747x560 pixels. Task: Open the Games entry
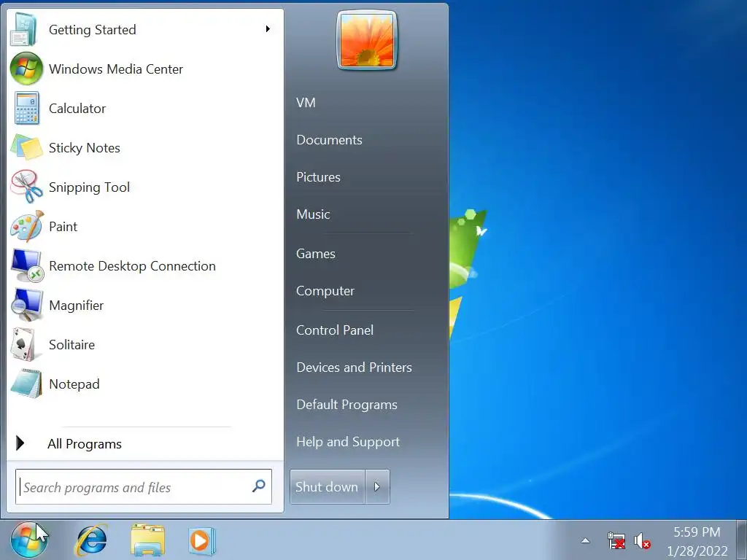316,253
